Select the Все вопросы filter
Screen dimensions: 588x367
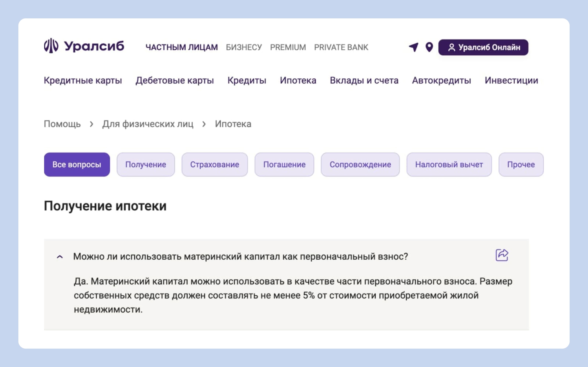77,165
